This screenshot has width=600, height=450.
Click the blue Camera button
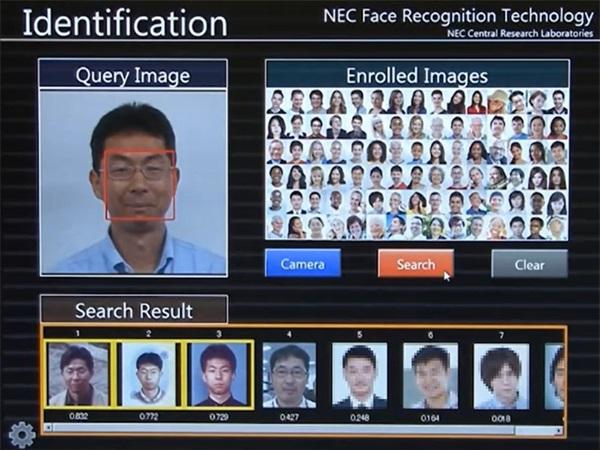pyautogui.click(x=303, y=263)
